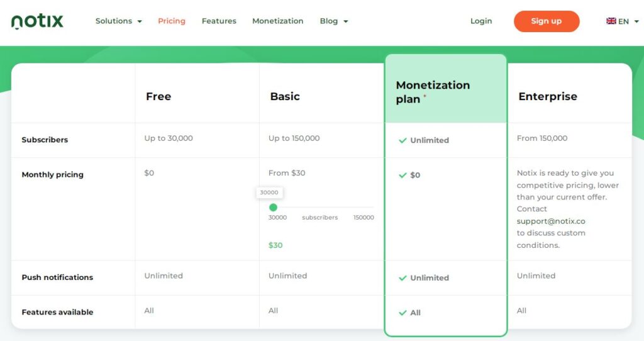The height and width of the screenshot is (341, 644).
Task: Click the checkmark beside Unlimited push notifications
Action: click(x=402, y=278)
